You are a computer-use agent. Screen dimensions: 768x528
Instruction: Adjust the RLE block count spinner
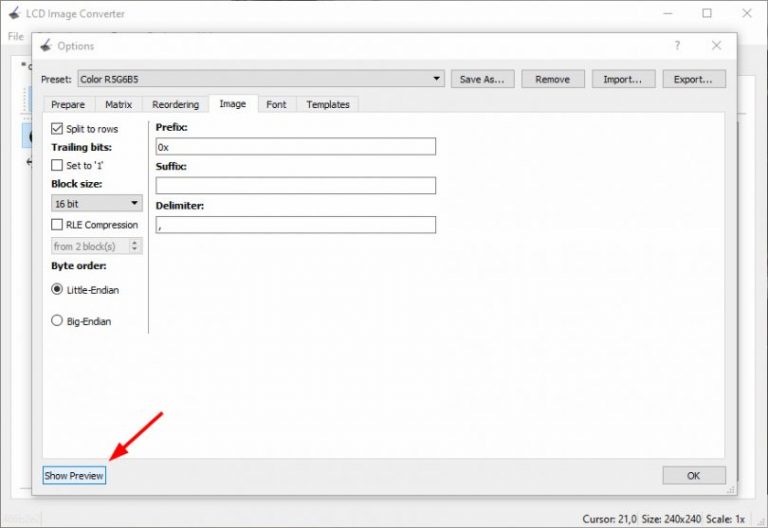(x=135, y=246)
